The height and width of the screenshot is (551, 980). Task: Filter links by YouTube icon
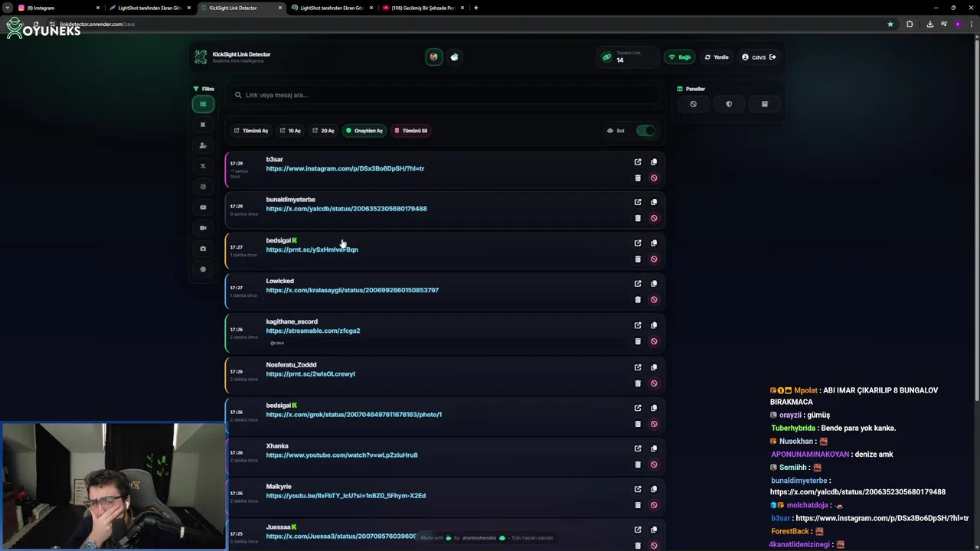203,207
